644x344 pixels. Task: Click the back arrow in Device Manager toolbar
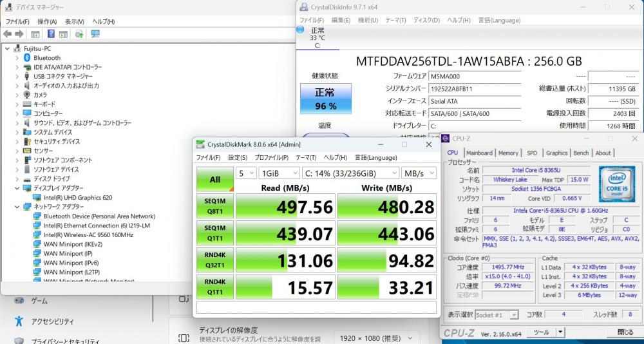[7, 34]
